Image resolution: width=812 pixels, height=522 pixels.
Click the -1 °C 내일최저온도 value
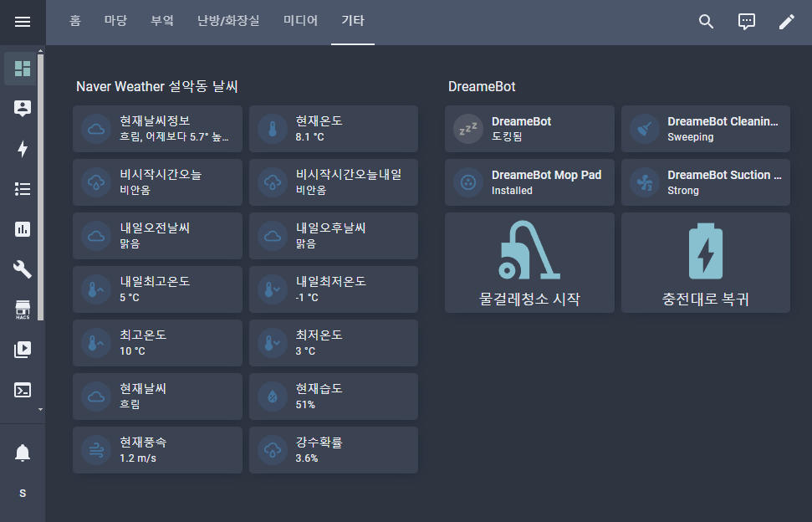coord(307,297)
